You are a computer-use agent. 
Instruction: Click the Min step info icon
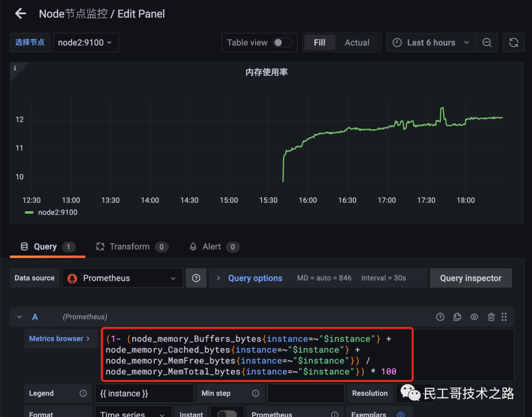[256, 393]
